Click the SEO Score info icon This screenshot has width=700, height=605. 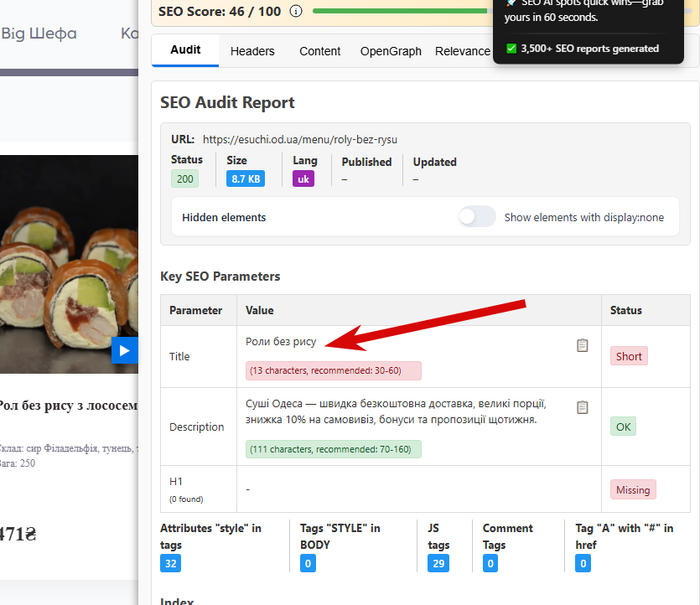(296, 11)
